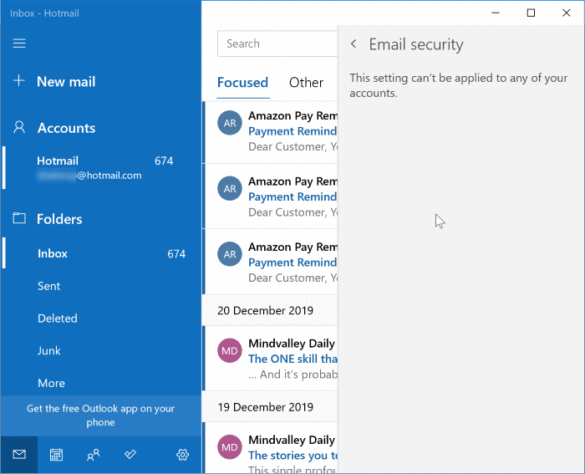Click the Folders folder icon
Screen dimensions: 585x474
point(19,218)
